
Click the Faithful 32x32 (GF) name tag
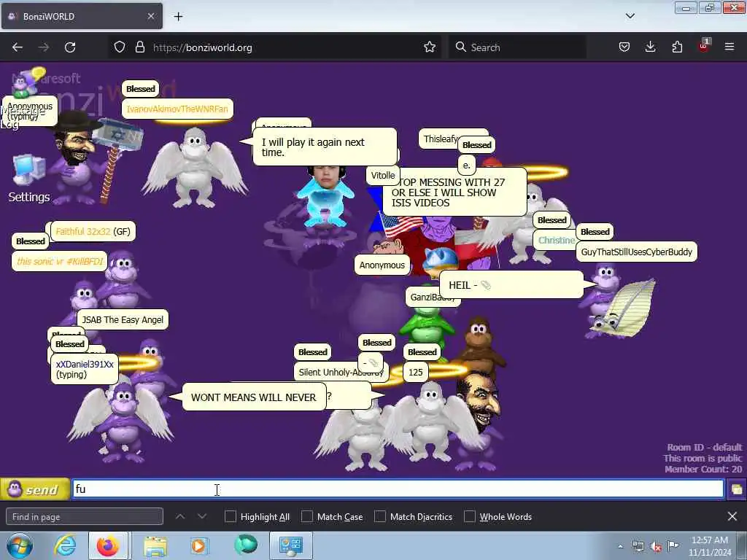coord(93,231)
